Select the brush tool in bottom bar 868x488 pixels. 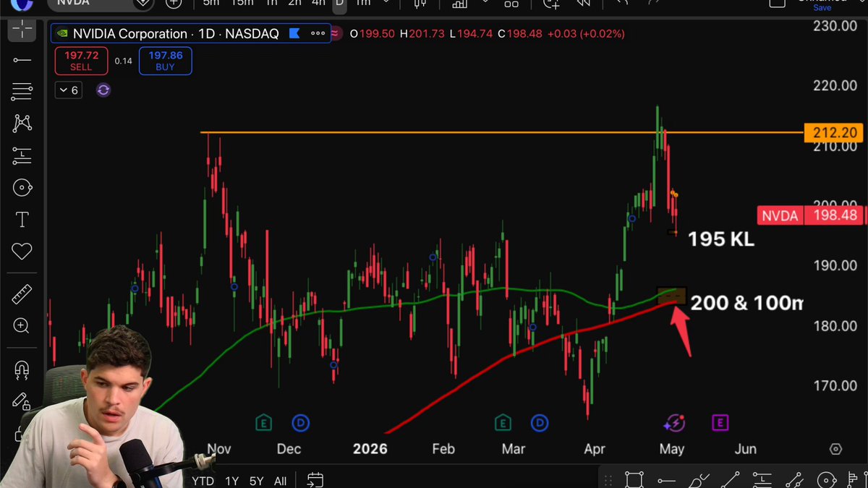click(x=698, y=480)
